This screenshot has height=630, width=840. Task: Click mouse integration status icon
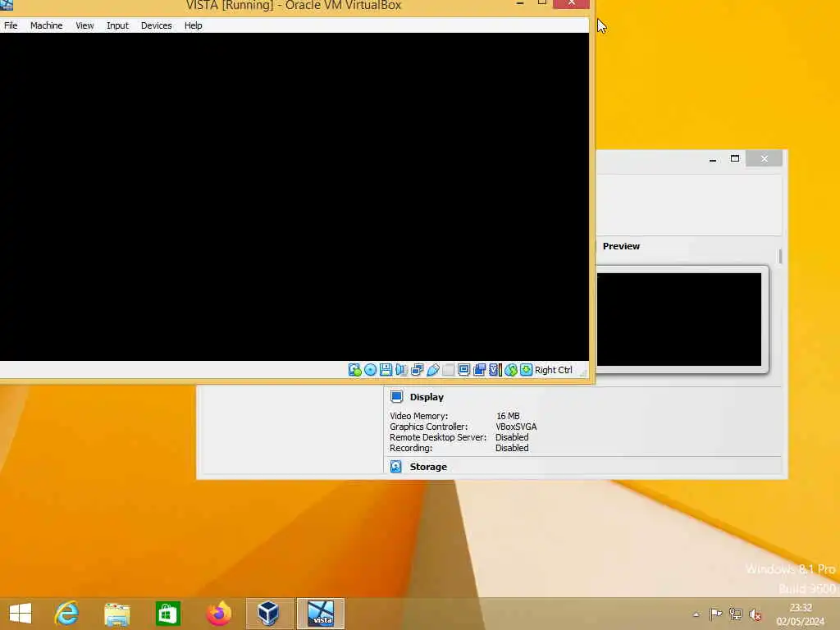pos(511,370)
